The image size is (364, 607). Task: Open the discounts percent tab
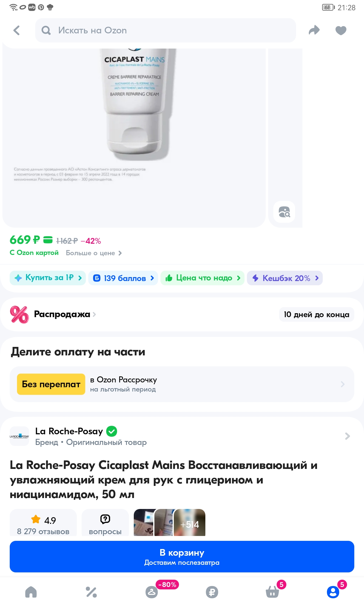tap(92, 592)
